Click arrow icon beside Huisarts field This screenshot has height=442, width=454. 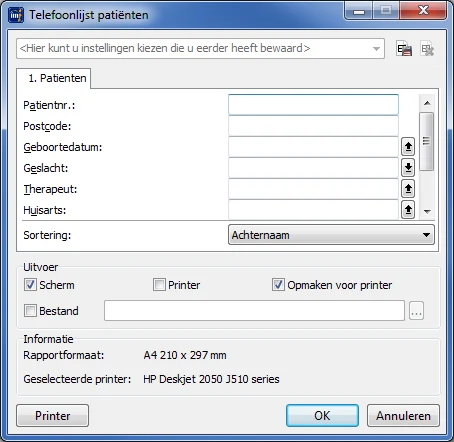[x=408, y=210]
